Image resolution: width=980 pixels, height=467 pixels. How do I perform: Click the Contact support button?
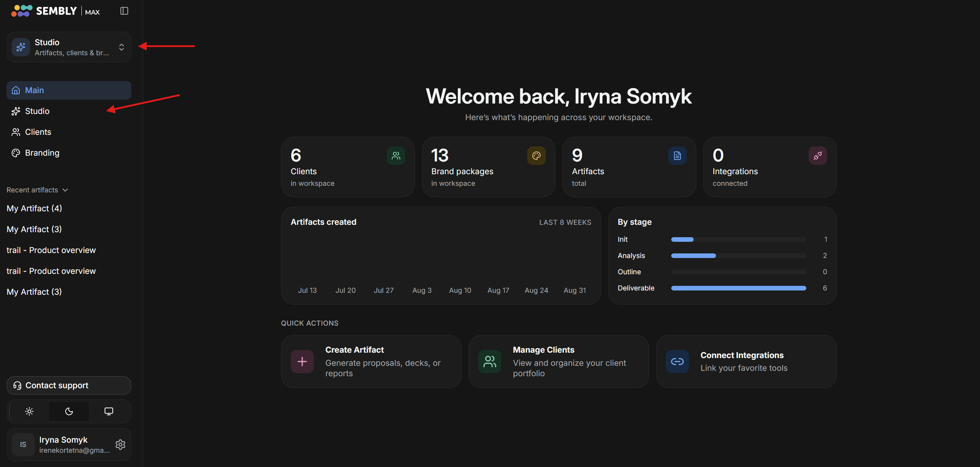tap(69, 385)
